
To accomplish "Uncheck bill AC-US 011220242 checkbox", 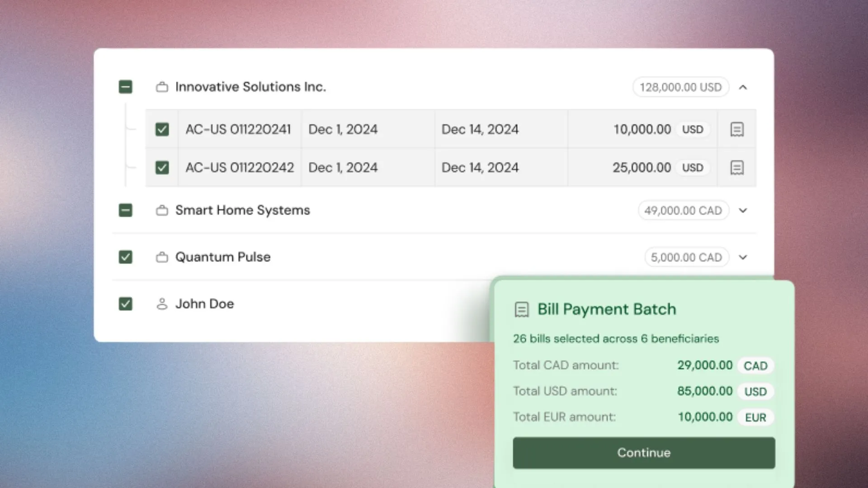I will pyautogui.click(x=162, y=168).
